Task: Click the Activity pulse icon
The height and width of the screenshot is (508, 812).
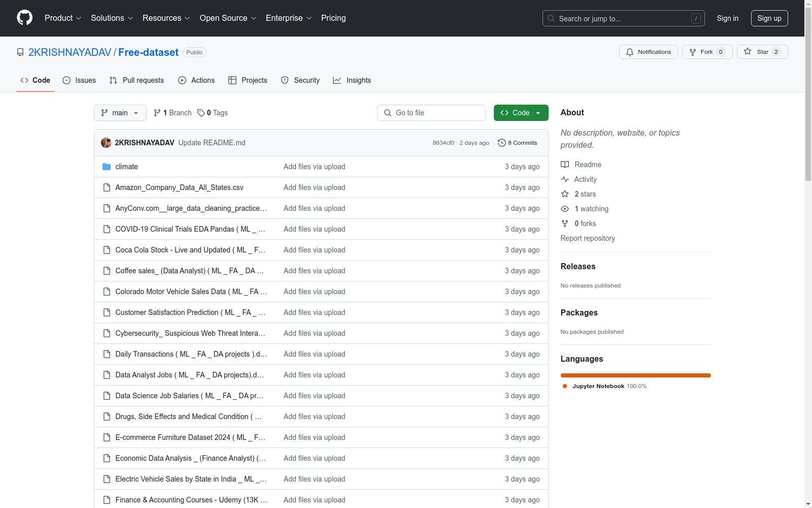Action: pyautogui.click(x=565, y=179)
